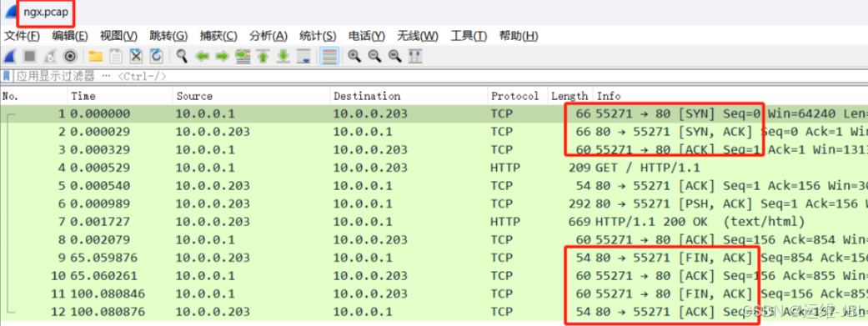This screenshot has width=868, height=326.
Task: Select packet 11 with time 100.080846
Action: tap(434, 293)
